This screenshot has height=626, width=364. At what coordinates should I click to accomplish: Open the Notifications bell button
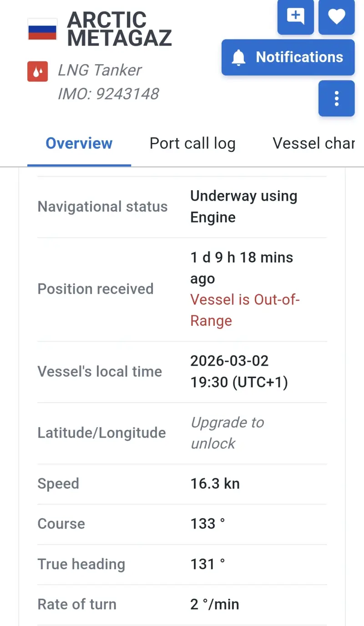288,57
